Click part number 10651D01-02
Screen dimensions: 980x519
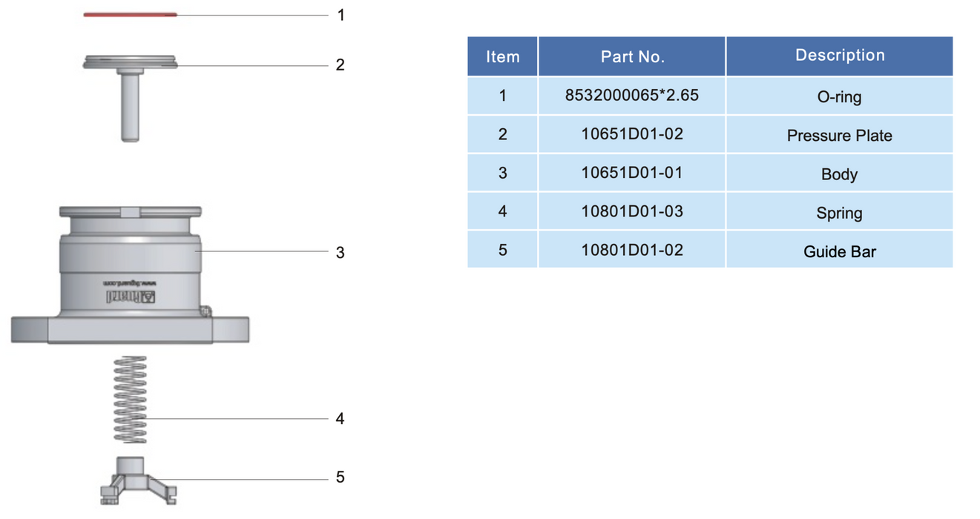pyautogui.click(x=632, y=134)
